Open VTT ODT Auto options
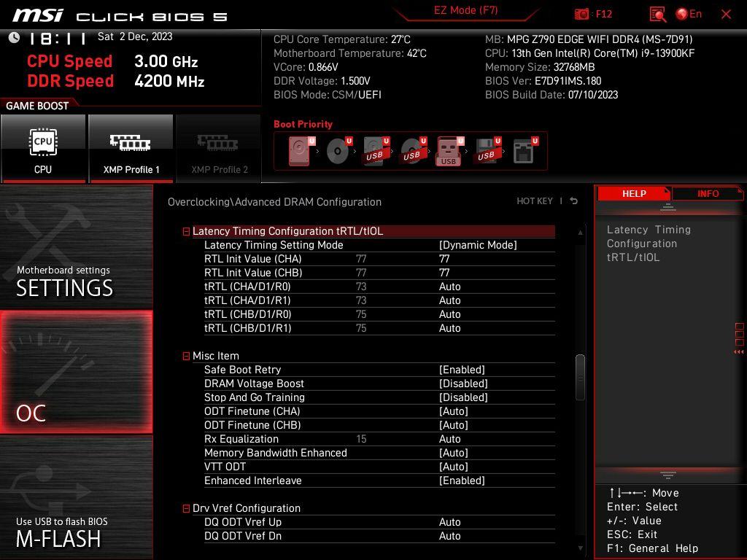The height and width of the screenshot is (560, 747). coord(454,467)
